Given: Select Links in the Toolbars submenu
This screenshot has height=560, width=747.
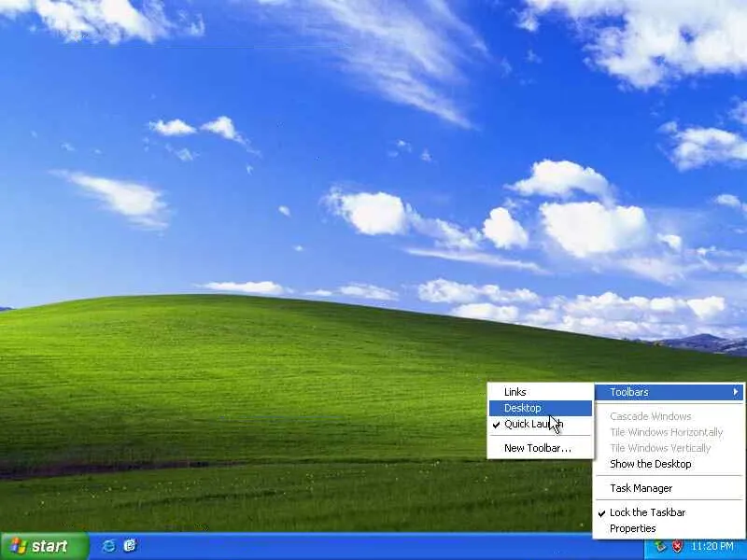Looking at the screenshot, I should [x=541, y=392].
